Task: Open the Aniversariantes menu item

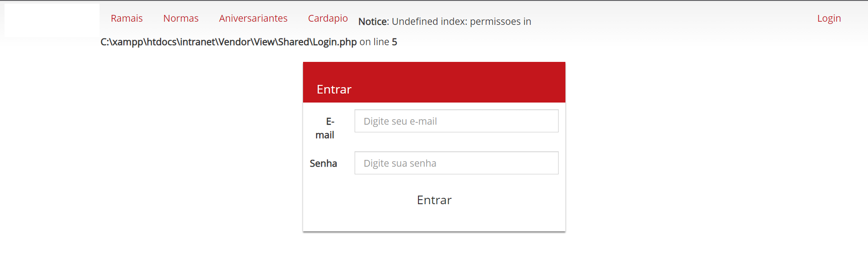Action: point(253,18)
